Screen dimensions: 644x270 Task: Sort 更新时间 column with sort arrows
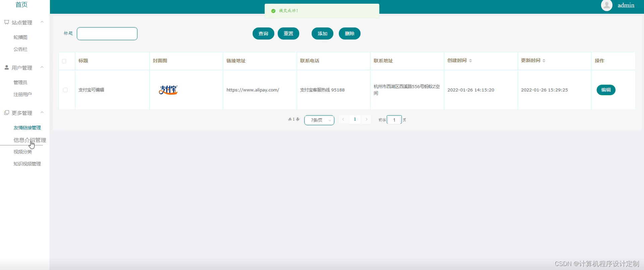point(544,61)
